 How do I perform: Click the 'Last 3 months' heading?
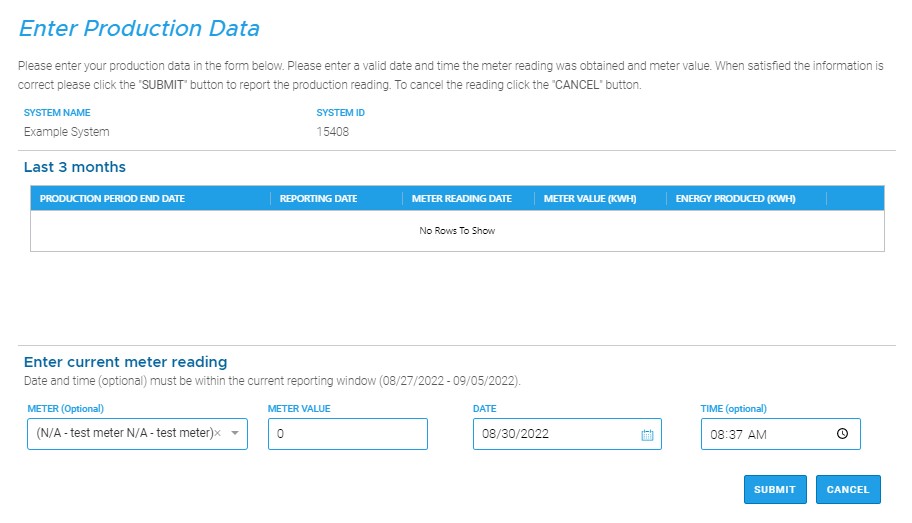tap(74, 167)
